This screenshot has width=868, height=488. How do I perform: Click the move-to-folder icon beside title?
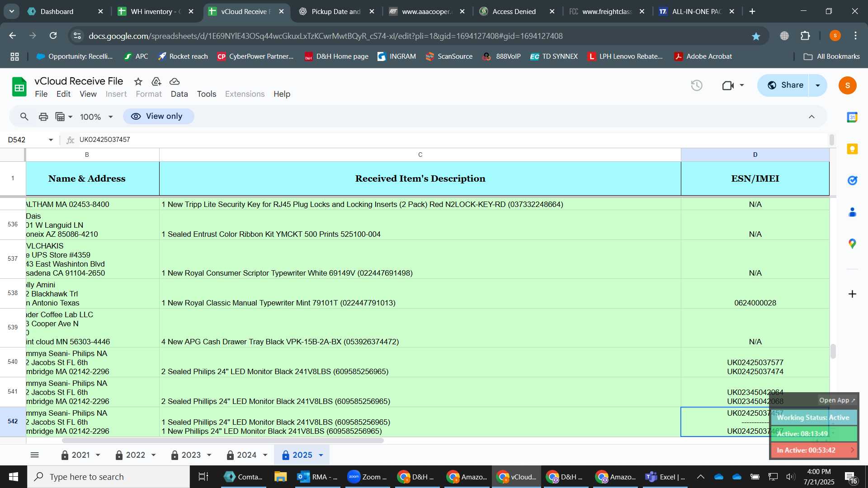click(156, 81)
